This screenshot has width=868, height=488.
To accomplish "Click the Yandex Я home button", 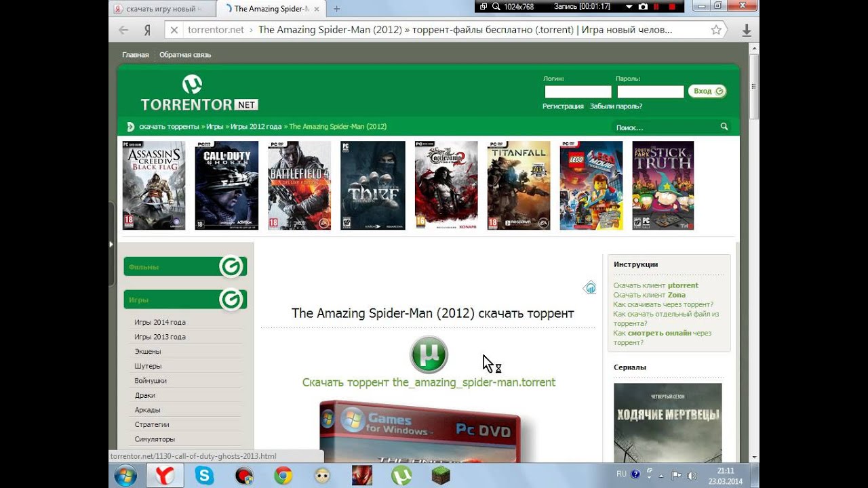I will click(x=147, y=30).
